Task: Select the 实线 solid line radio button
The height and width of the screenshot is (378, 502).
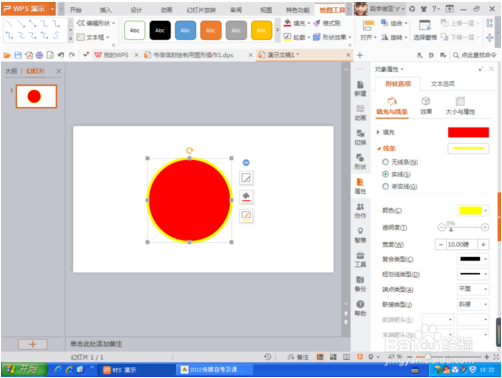Action: (x=385, y=174)
